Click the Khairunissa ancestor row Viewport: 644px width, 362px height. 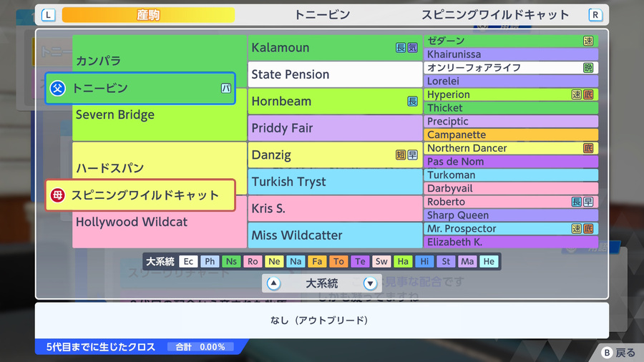(510, 54)
